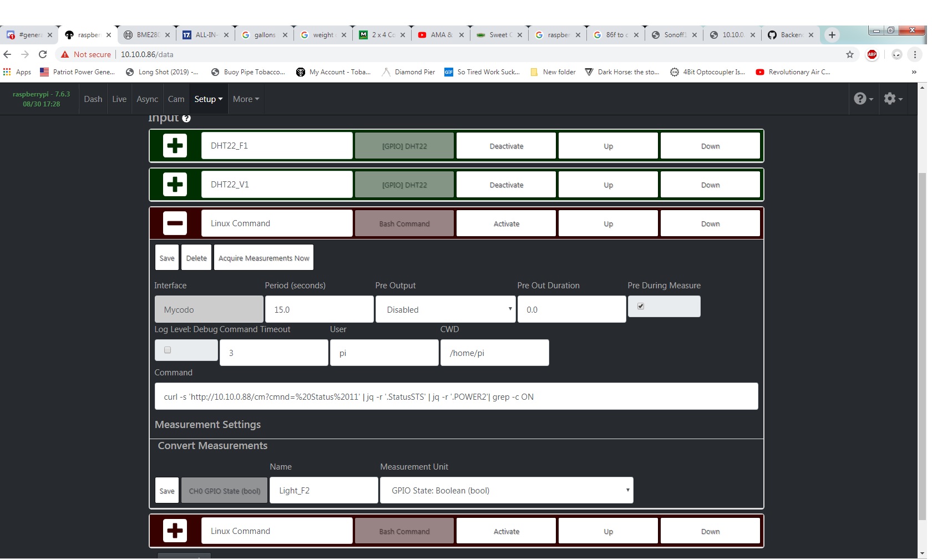Reload the page in Chrome
The image size is (932, 560).
click(43, 54)
